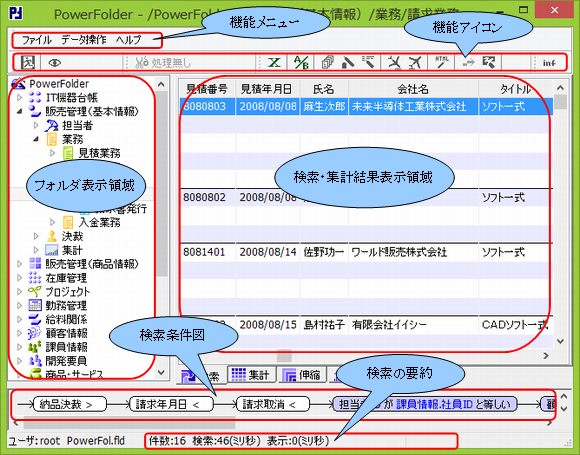
Task: Sort by the 見積番号 column header
Action: pyautogui.click(x=207, y=89)
